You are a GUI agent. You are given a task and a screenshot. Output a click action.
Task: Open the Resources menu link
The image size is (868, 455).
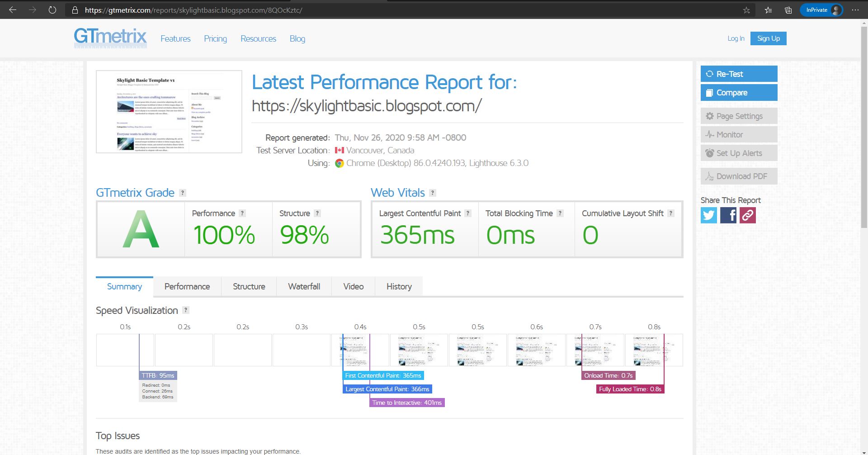pos(258,39)
